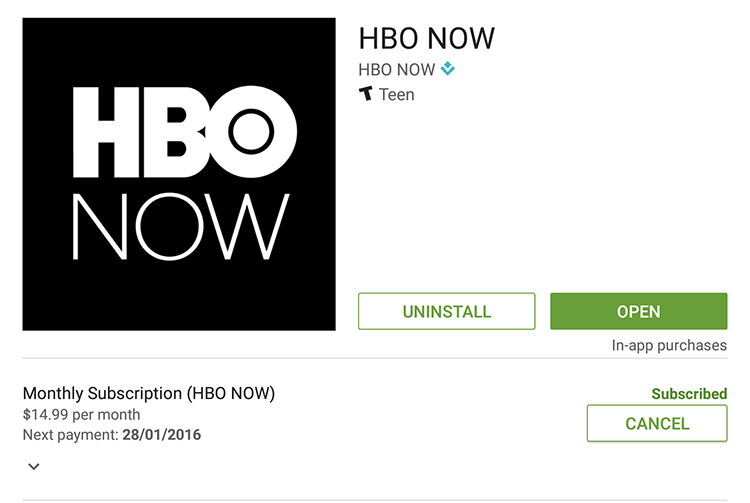This screenshot has height=503, width=750.
Task: Open the HBO NOW developer page link
Action: pyautogui.click(x=397, y=70)
